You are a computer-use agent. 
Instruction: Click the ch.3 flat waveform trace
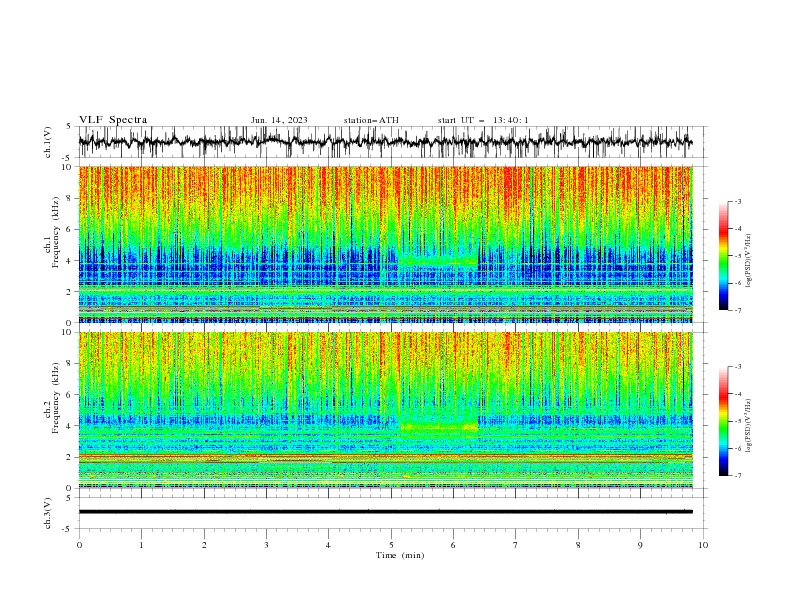(x=385, y=512)
